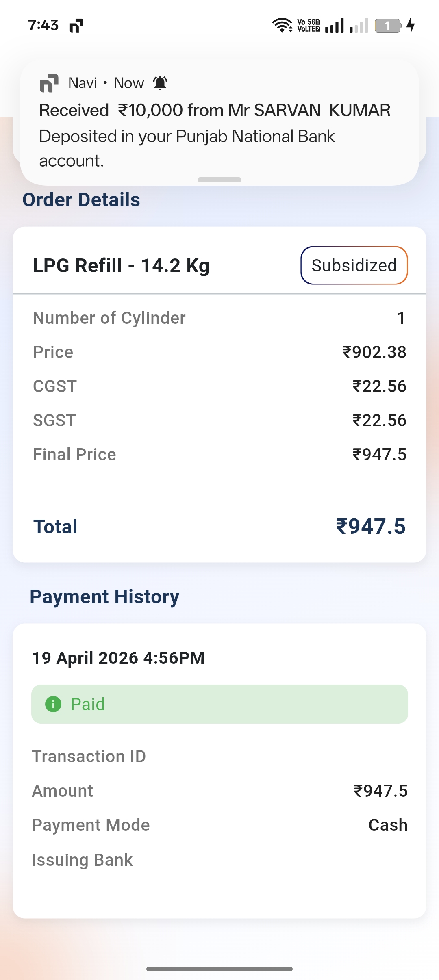Screen dimensions: 439x980
Task: Tap the Paid status banner
Action: (219, 704)
